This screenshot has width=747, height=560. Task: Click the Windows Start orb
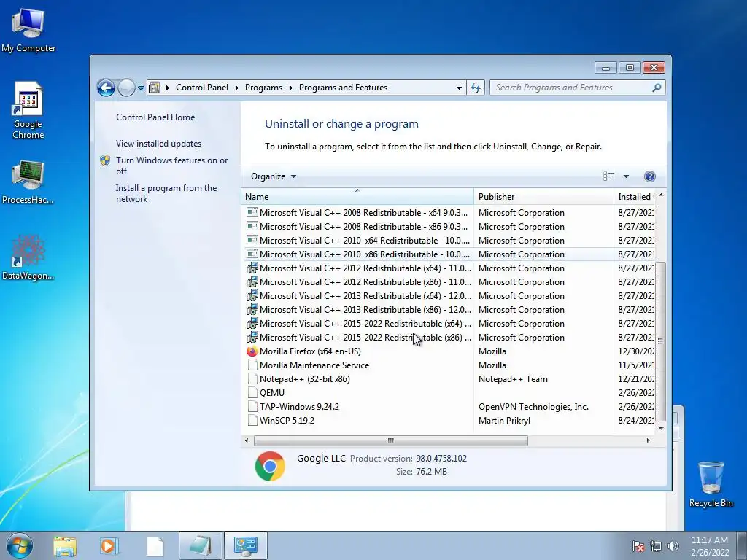point(20,545)
